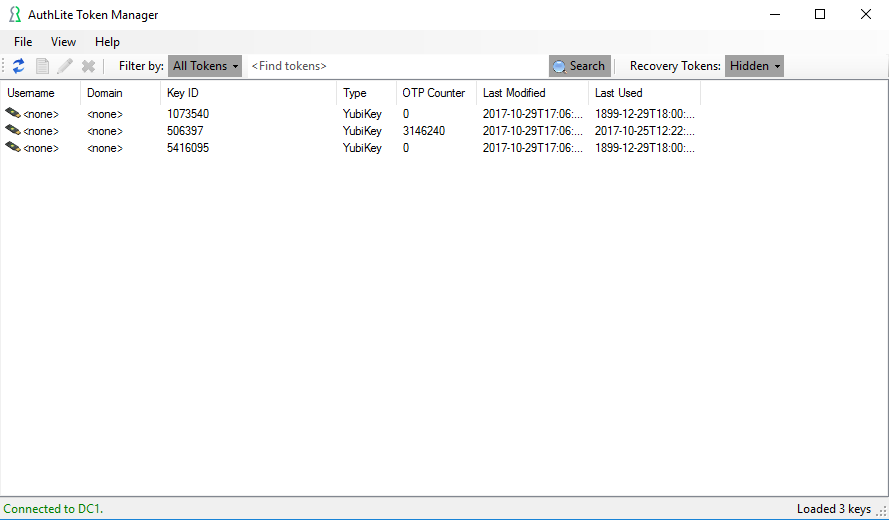The image size is (889, 520).
Task: Click Domain <none> in 5416095 row
Action: pos(105,148)
